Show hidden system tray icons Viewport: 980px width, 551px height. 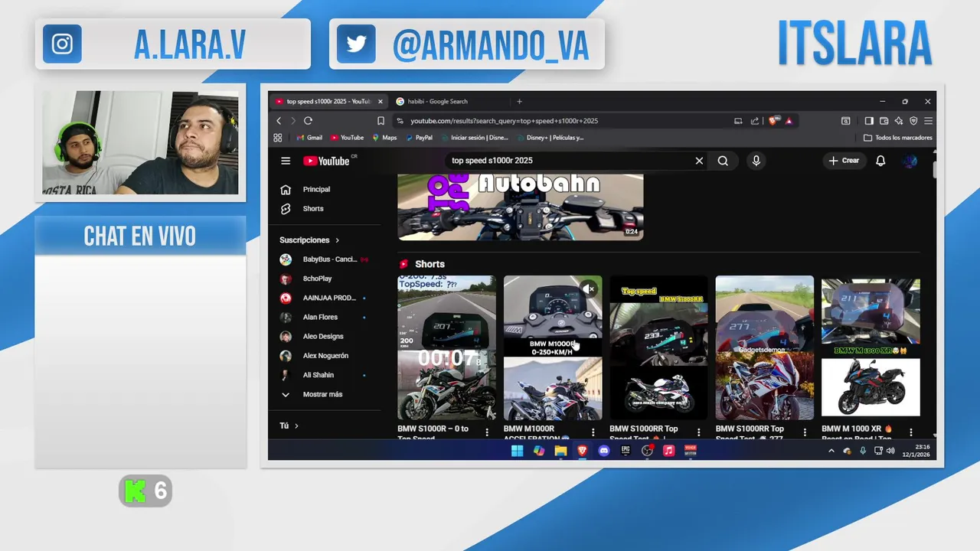pyautogui.click(x=831, y=451)
